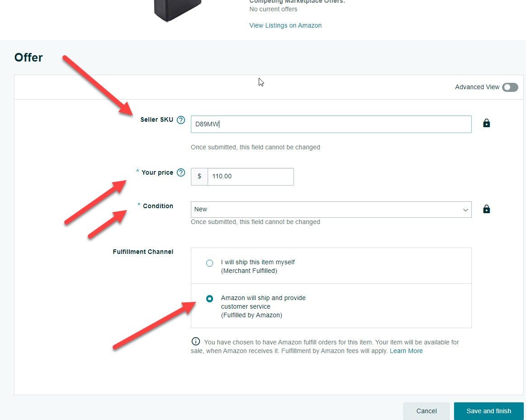Viewport: 526px width, 420px height.
Task: Click the Cancel button
Action: (x=426, y=411)
